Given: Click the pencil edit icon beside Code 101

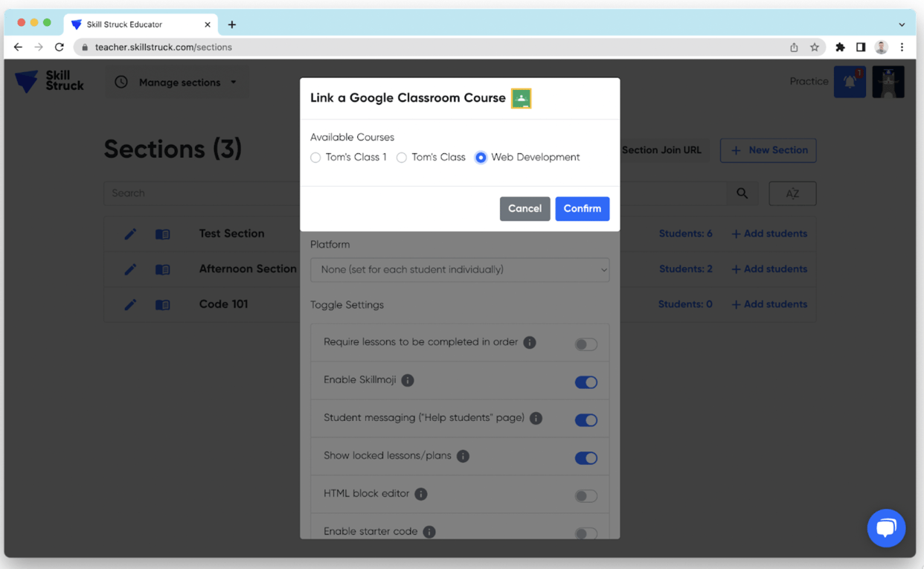Looking at the screenshot, I should [130, 304].
